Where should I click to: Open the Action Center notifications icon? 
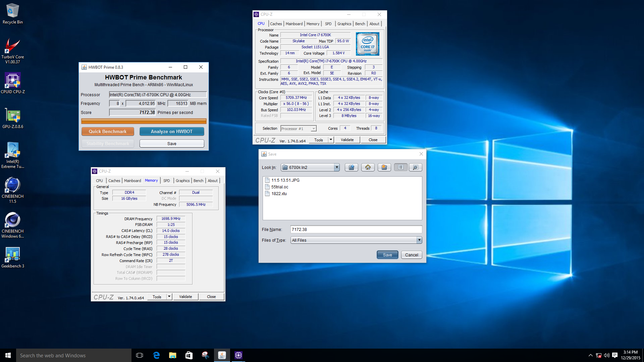coord(615,355)
